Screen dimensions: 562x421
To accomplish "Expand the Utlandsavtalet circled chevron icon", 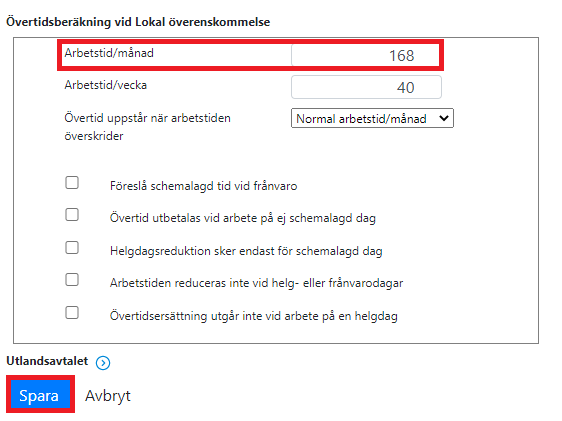I will [103, 363].
